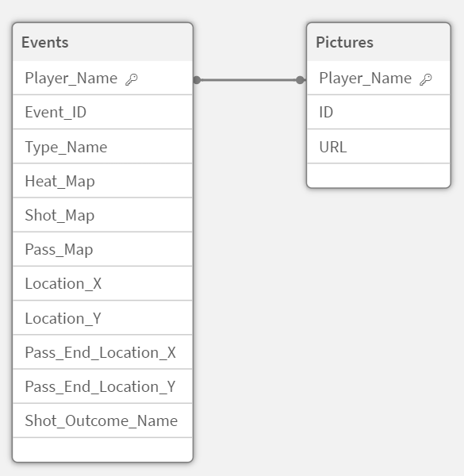Click the connector dot on Events table

coord(197,80)
